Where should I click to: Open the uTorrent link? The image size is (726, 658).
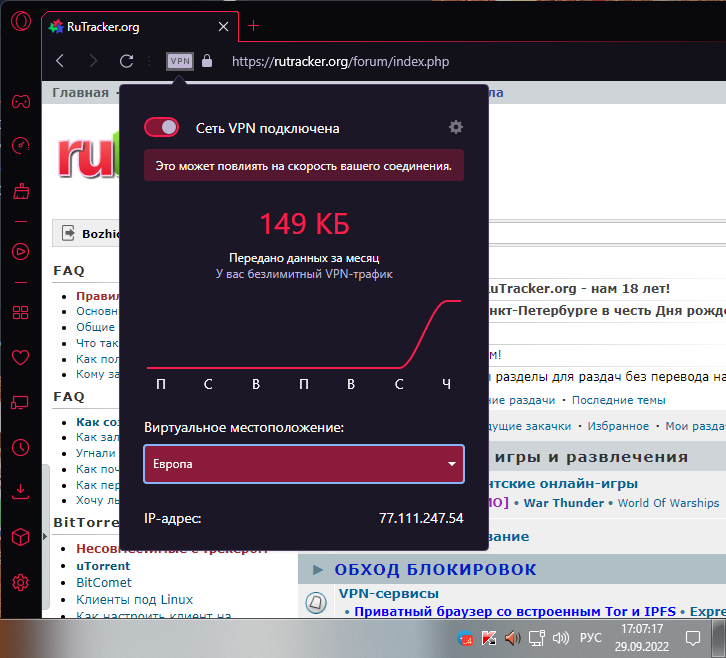[x=103, y=566]
